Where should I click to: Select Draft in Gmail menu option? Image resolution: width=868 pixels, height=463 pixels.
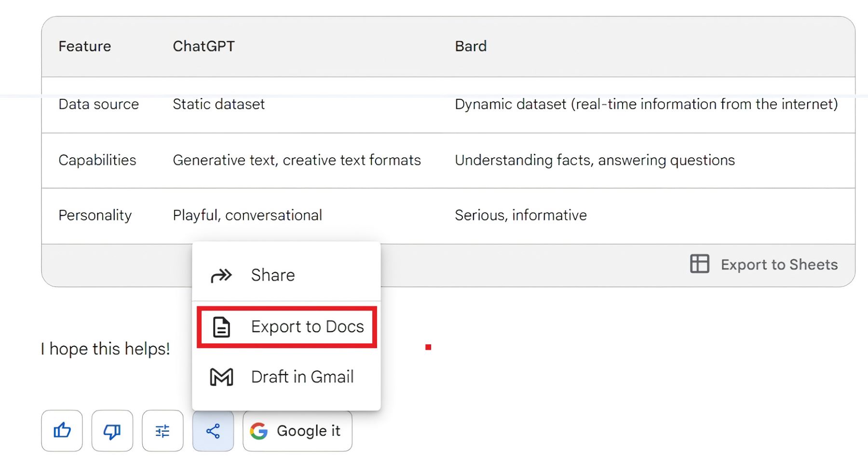coord(286,377)
